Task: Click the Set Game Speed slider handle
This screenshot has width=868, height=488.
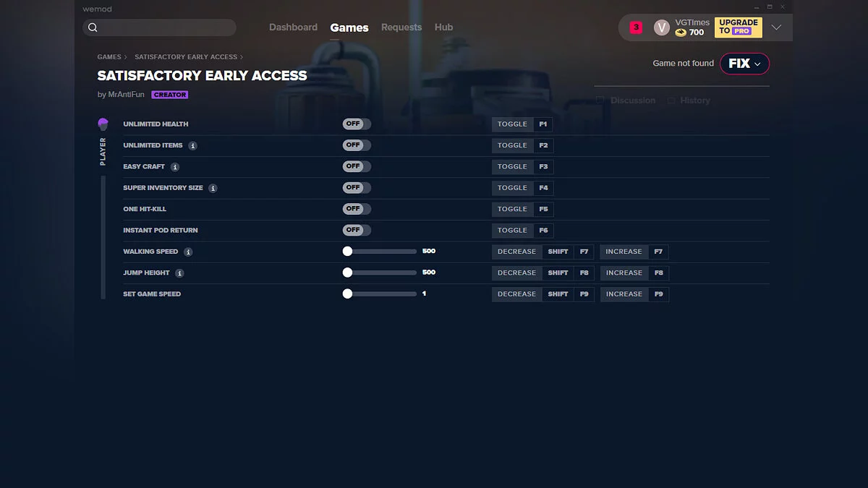Action: (x=347, y=294)
